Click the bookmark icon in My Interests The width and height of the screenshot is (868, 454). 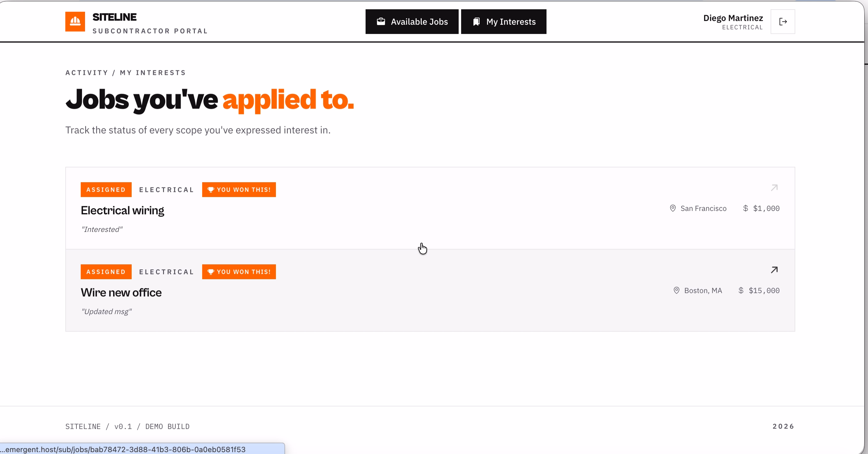pos(476,22)
